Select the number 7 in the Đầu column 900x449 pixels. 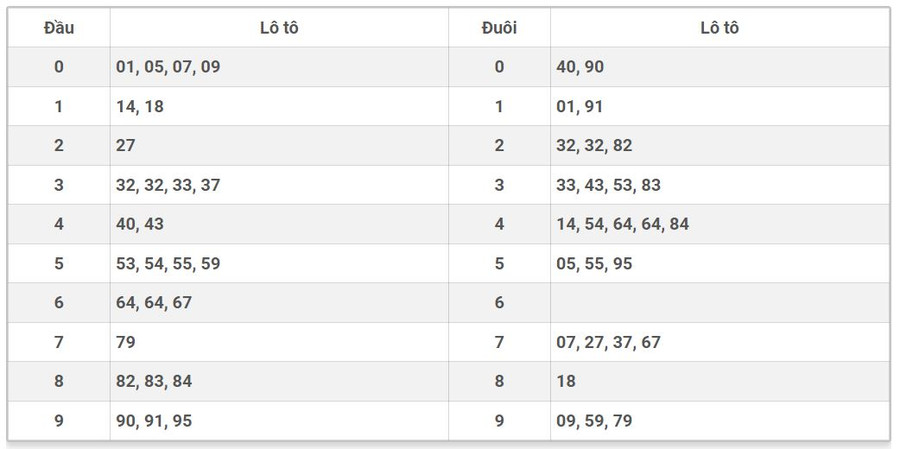(59, 342)
